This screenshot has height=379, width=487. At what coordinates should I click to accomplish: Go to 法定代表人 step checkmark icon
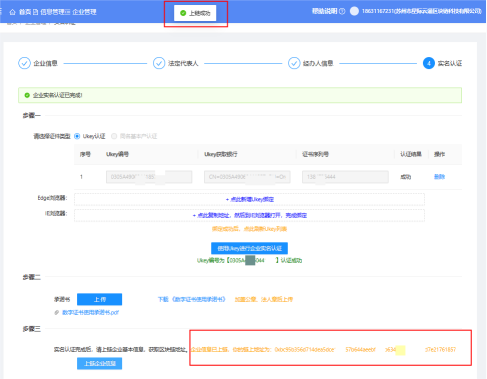pos(159,63)
